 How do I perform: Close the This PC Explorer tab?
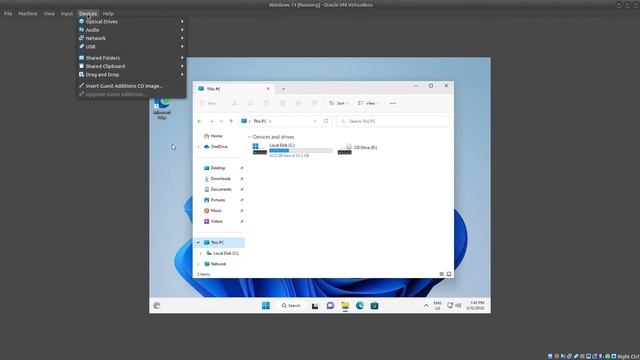pos(268,89)
